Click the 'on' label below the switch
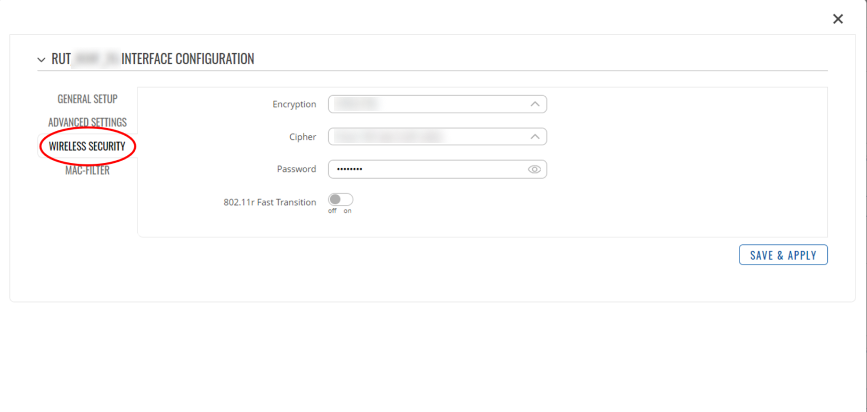 [347, 211]
